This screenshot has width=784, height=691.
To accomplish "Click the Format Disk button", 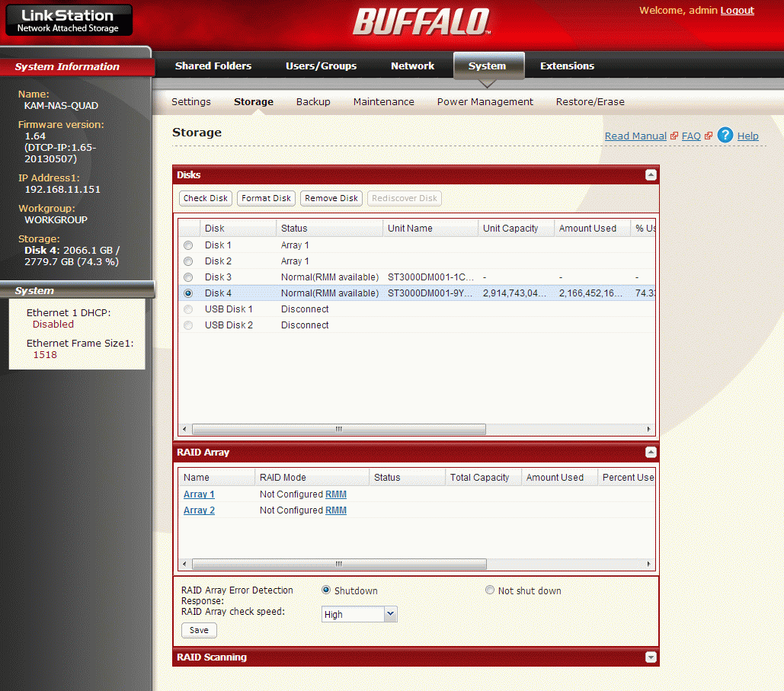I will (266, 199).
